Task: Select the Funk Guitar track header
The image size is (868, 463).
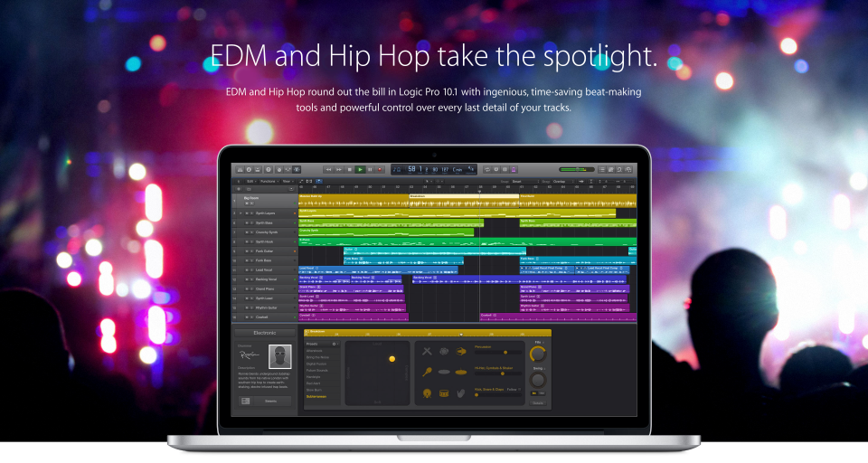Action: click(265, 250)
